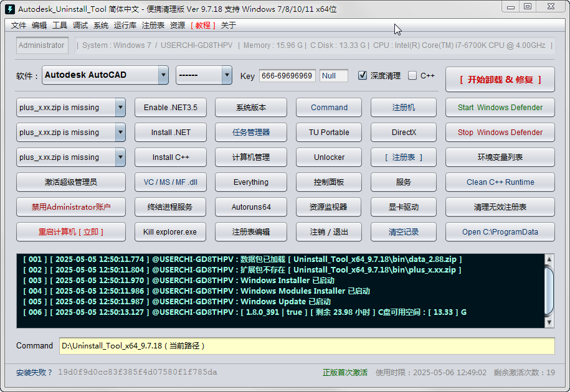The height and width of the screenshot is (392, 570).
Task: Click the 终结进程服务 button
Action: [171, 207]
